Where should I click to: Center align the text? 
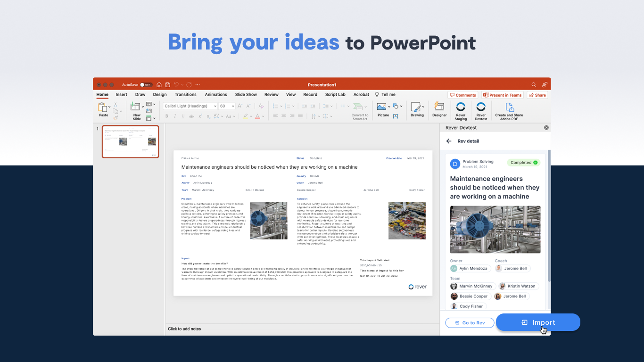tap(284, 116)
